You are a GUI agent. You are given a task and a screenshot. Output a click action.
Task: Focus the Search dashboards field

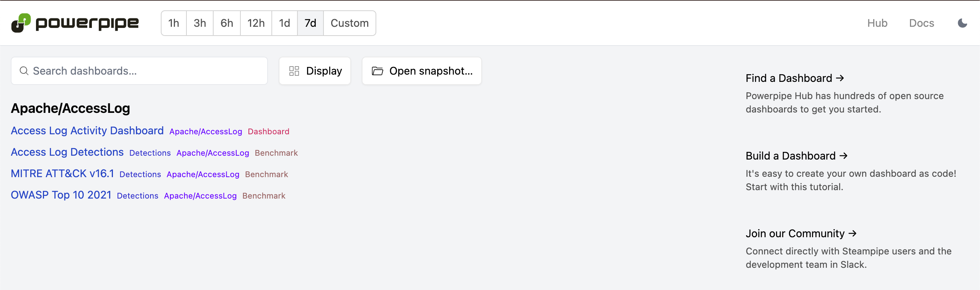click(x=145, y=71)
